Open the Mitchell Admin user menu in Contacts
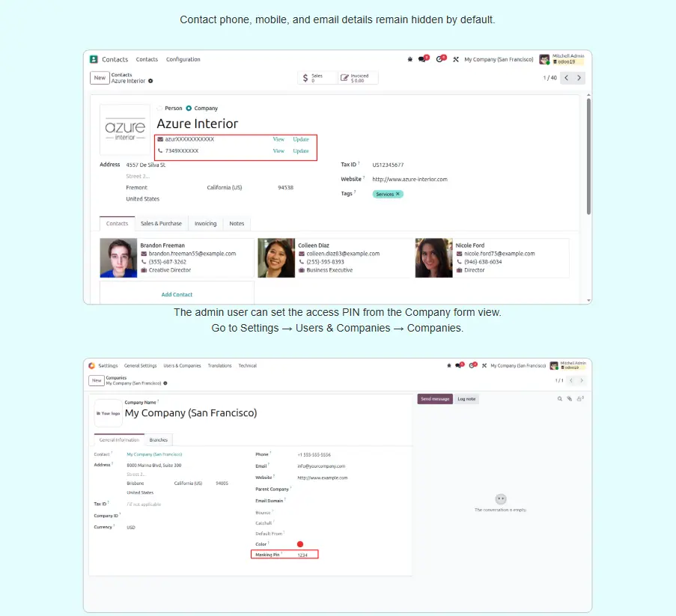Image resolution: width=676 pixels, height=616 pixels. click(x=567, y=59)
